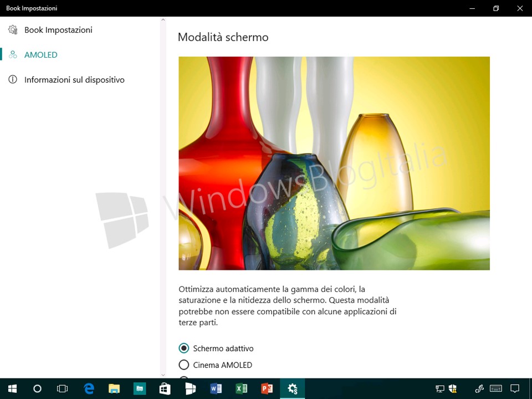Image resolution: width=532 pixels, height=399 pixels.
Task: Click scrollbar down arrow in settings pane
Action: (163, 375)
